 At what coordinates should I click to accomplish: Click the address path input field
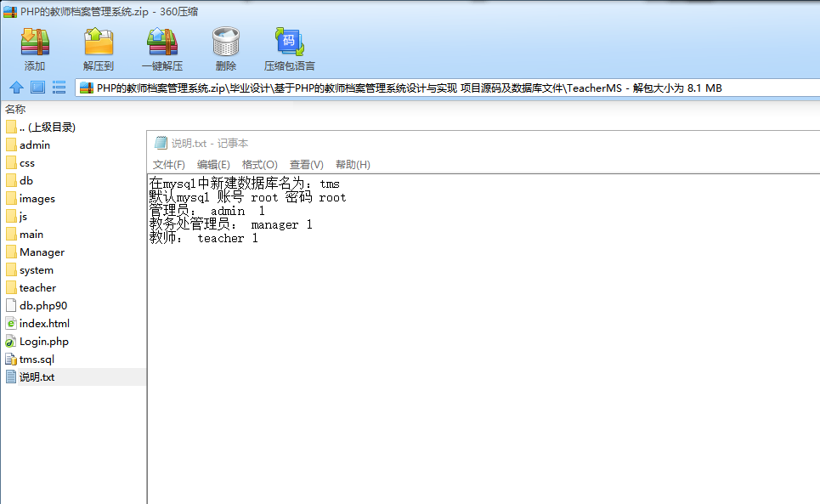450,88
